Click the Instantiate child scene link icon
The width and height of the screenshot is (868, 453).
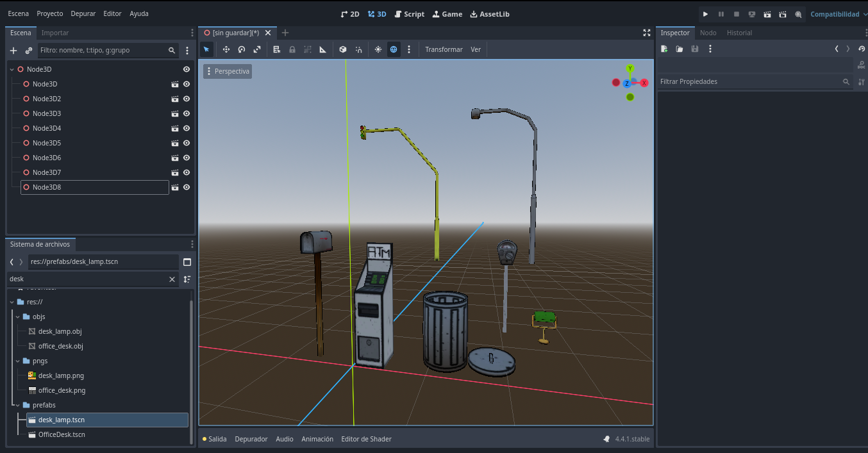pyautogui.click(x=29, y=50)
